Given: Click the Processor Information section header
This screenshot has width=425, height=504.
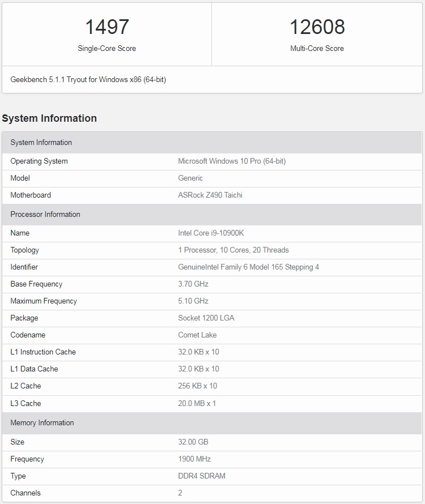Looking at the screenshot, I should [45, 215].
